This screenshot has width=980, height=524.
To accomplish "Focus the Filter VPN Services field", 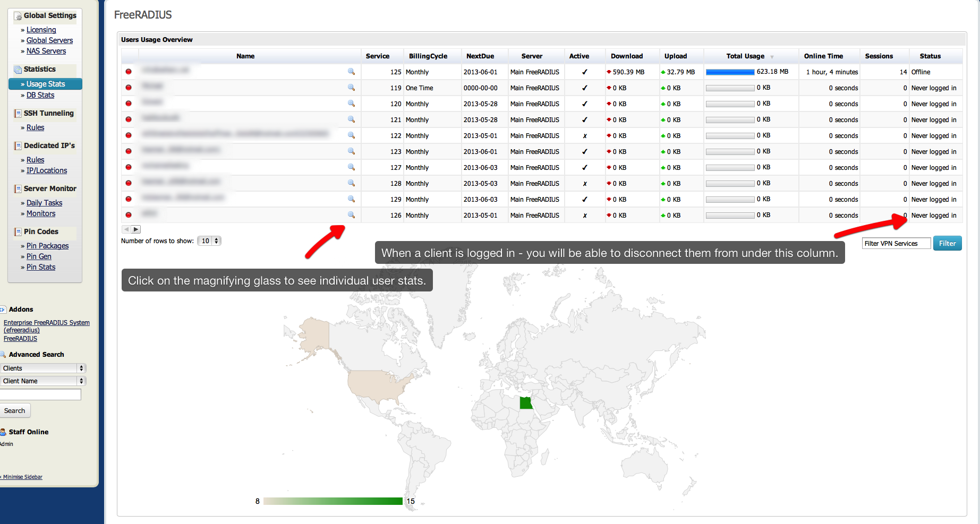I will click(x=896, y=243).
